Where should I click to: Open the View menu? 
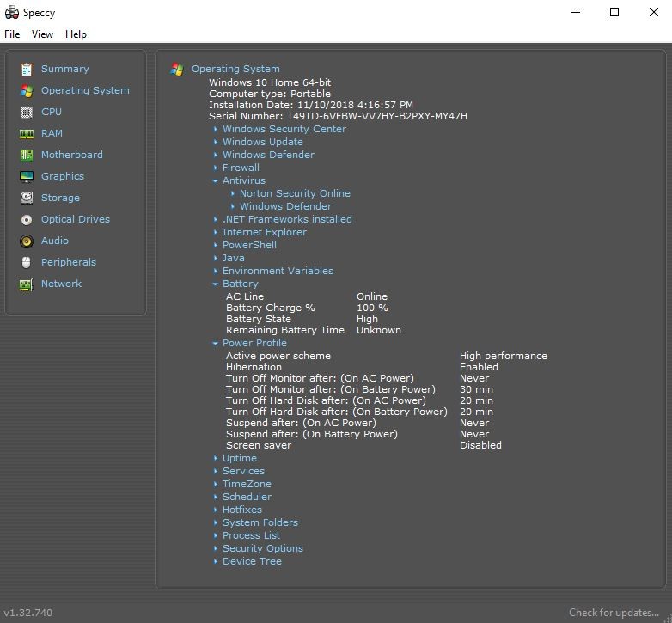coord(42,34)
